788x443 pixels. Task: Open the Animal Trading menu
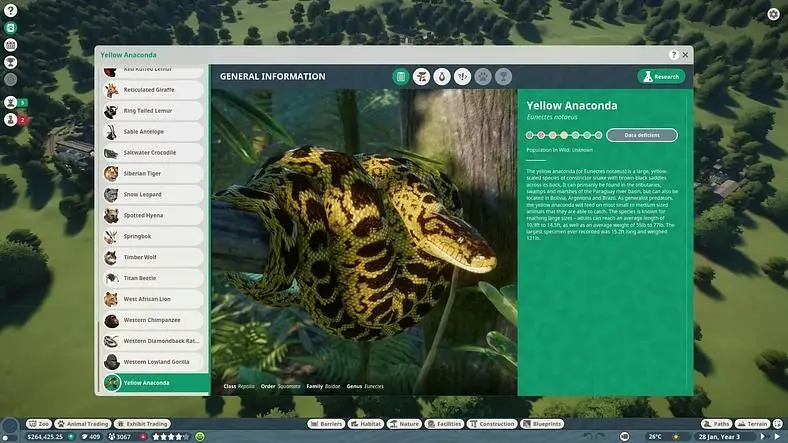(83, 424)
